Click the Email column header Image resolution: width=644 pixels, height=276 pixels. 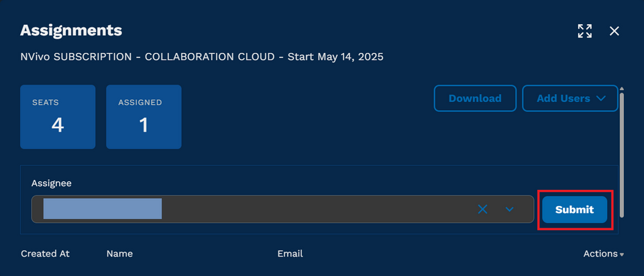(290, 254)
